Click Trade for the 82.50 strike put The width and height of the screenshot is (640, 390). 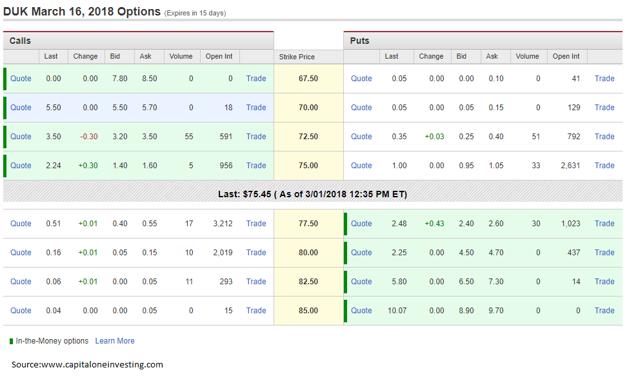point(604,281)
